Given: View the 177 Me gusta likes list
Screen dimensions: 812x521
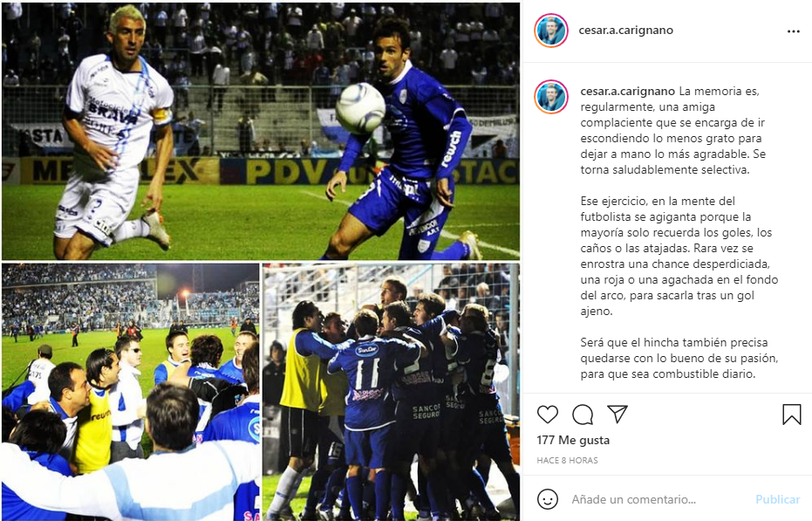Looking at the screenshot, I should tap(573, 440).
